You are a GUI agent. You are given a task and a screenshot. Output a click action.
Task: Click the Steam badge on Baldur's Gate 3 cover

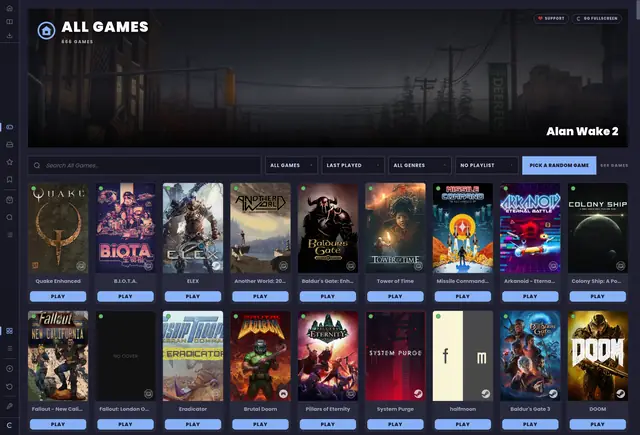[553, 394]
